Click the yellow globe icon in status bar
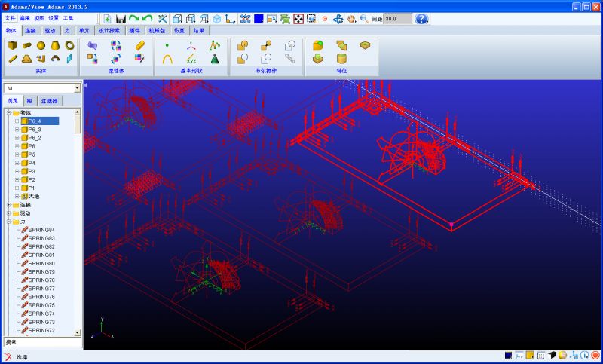 (x=562, y=356)
